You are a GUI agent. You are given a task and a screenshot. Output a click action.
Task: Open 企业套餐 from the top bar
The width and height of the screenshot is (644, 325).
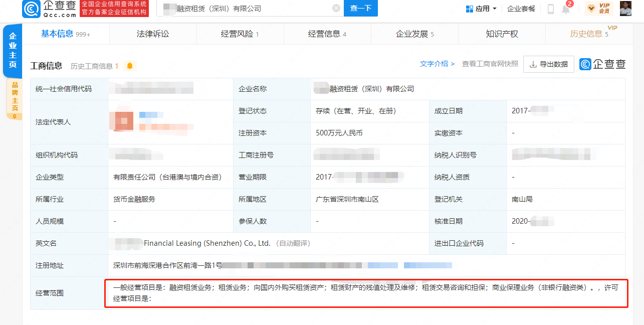pos(521,9)
